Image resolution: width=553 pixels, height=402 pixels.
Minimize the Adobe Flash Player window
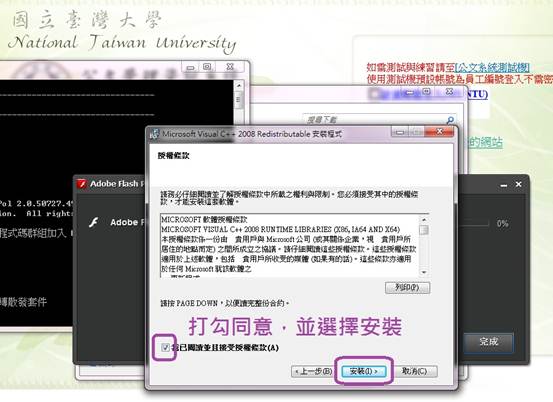pos(504,185)
